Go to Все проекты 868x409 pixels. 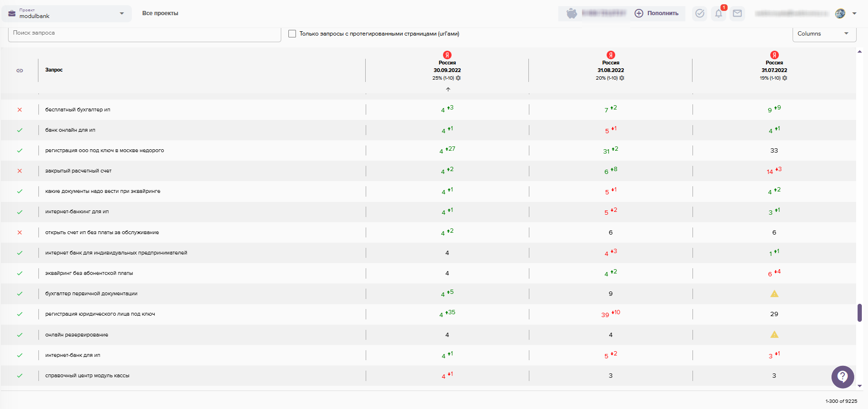(160, 13)
